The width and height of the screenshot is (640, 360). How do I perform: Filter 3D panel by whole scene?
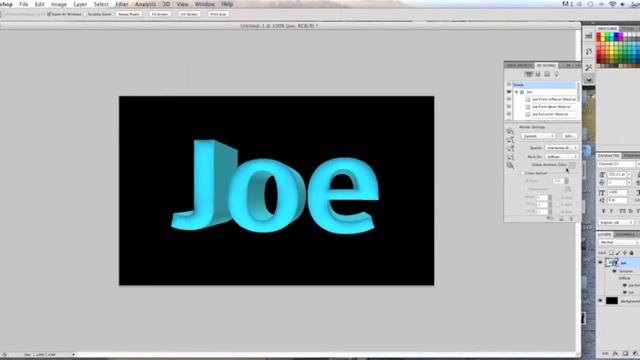coord(529,74)
